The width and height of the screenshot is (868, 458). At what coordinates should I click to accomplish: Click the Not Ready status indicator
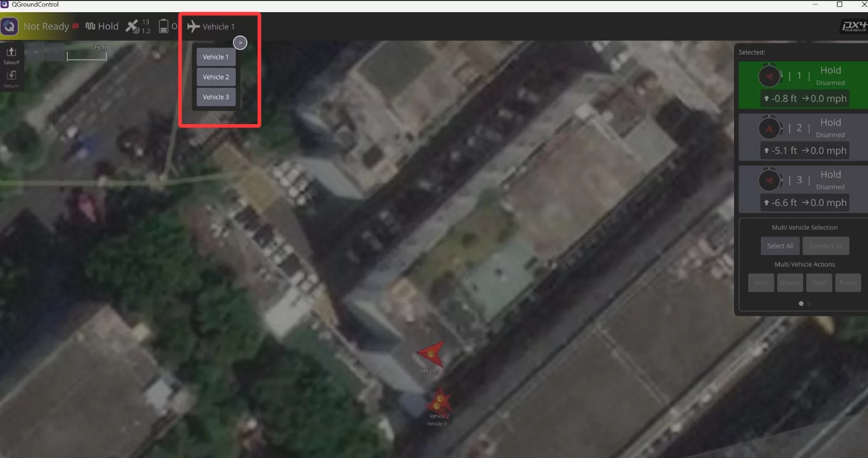point(46,26)
